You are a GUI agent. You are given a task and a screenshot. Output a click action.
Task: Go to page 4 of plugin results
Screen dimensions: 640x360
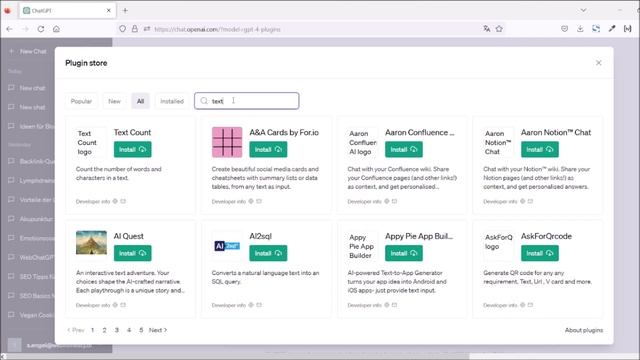click(x=129, y=330)
